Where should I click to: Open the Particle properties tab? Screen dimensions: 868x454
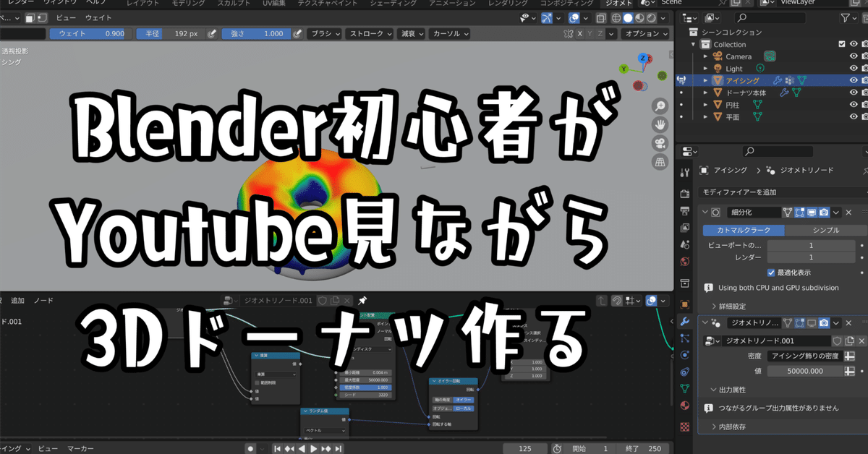pyautogui.click(x=685, y=338)
